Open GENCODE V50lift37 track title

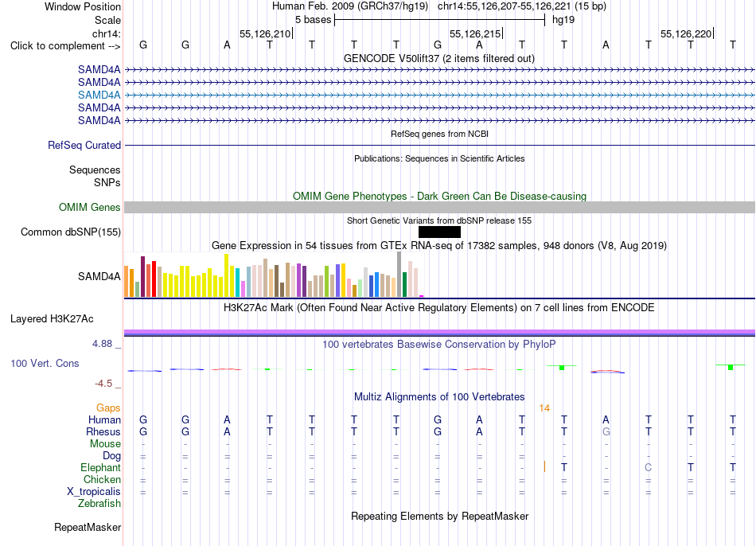[x=439, y=58]
